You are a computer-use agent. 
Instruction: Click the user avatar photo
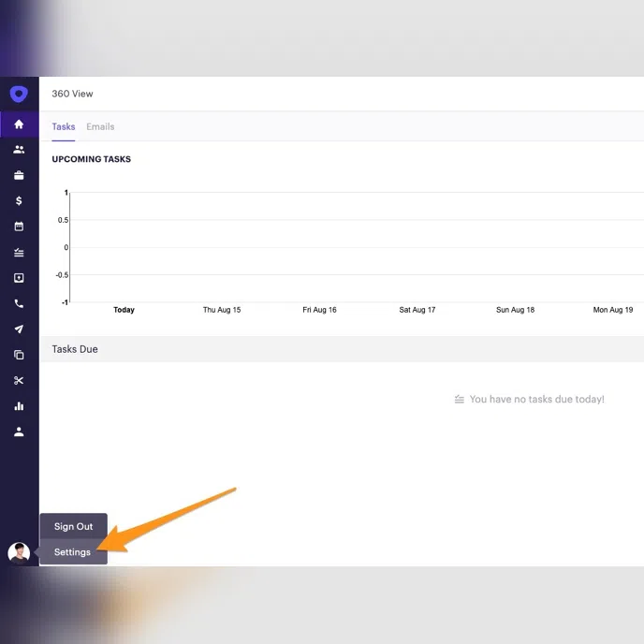click(19, 553)
